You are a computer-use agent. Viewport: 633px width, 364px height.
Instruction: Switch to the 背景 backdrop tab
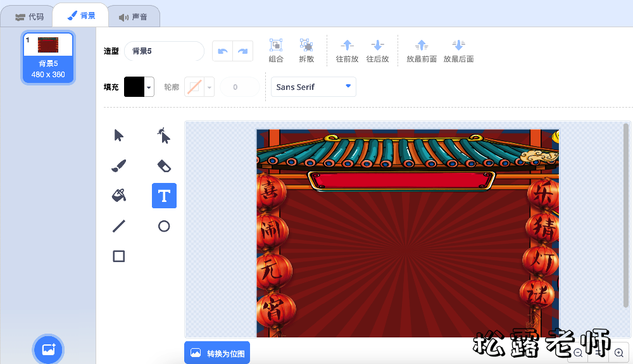tap(81, 16)
